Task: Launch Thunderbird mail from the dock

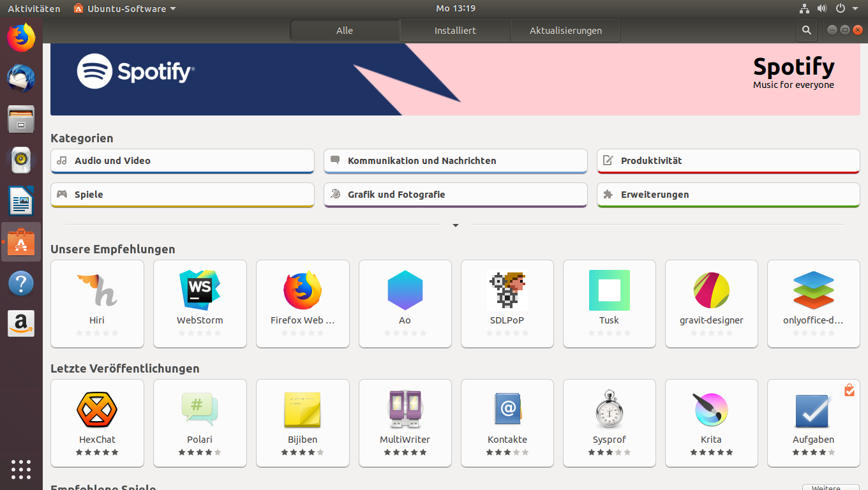Action: point(21,78)
